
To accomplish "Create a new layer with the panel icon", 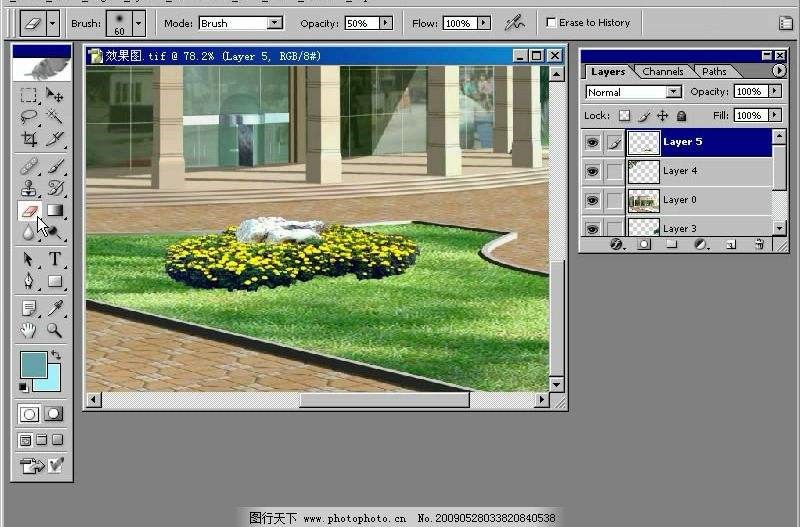I will [730, 244].
